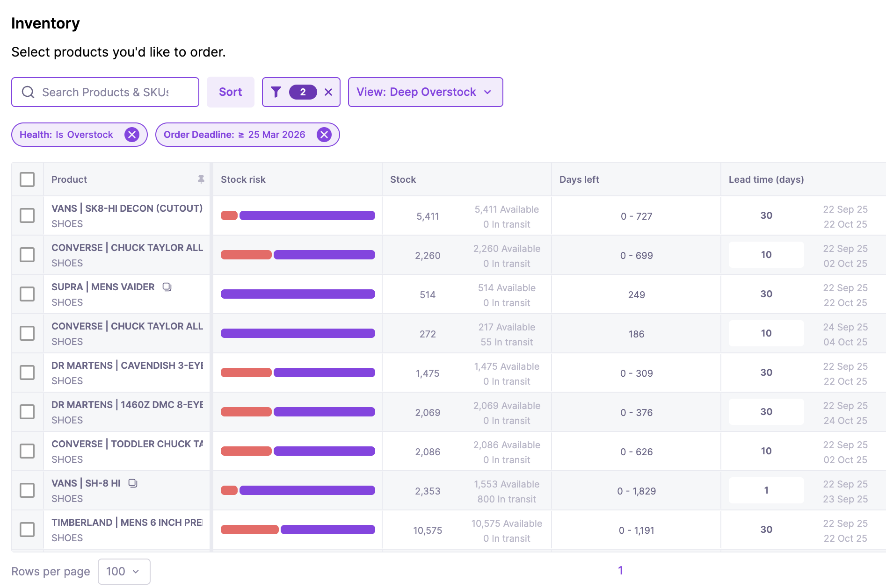Click the stock value 10,575
Screen dimensions: 886x588
click(428, 531)
